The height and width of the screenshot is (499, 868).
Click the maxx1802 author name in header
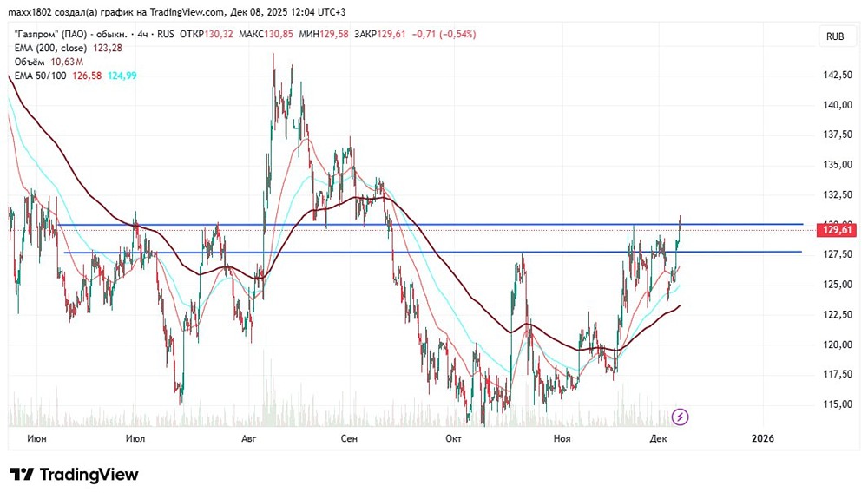click(x=31, y=12)
